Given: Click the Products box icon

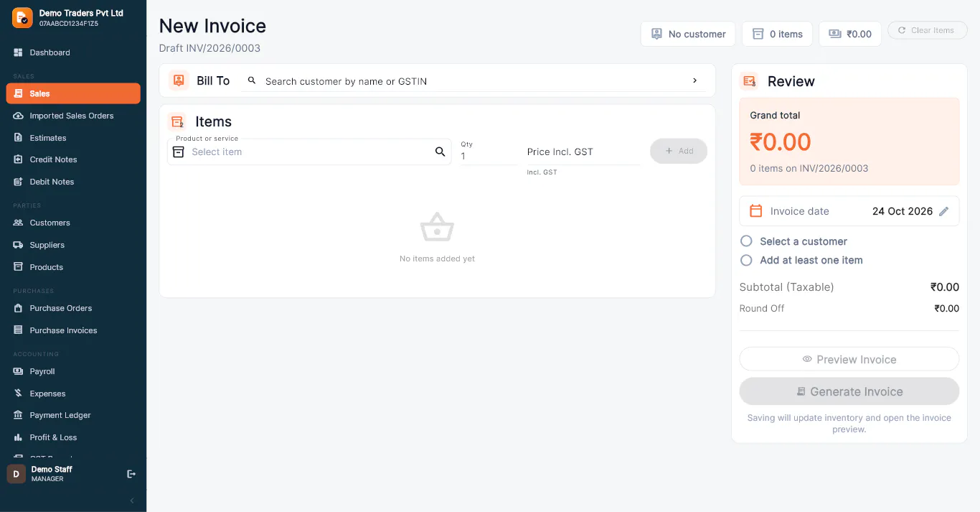Looking at the screenshot, I should point(19,267).
